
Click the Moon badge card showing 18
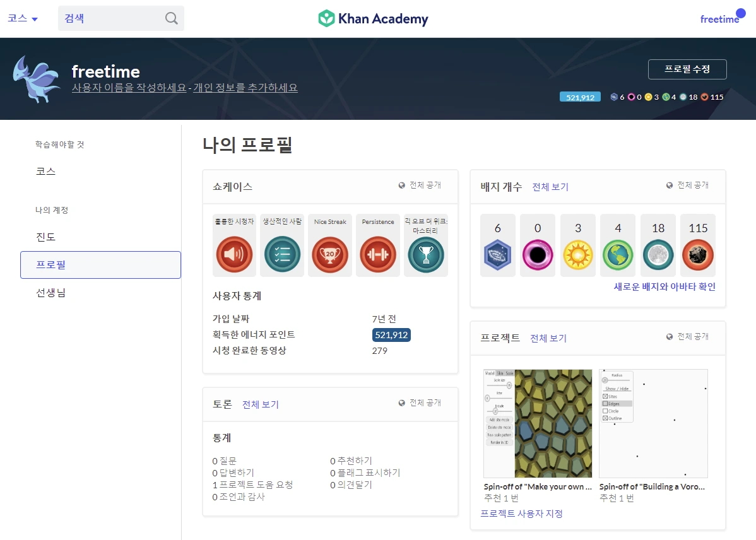click(x=658, y=245)
